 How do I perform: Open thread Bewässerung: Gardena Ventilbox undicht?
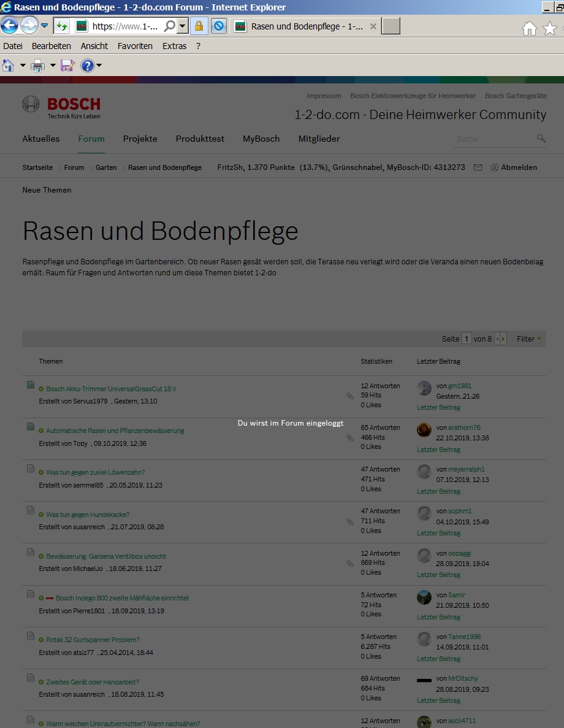106,556
